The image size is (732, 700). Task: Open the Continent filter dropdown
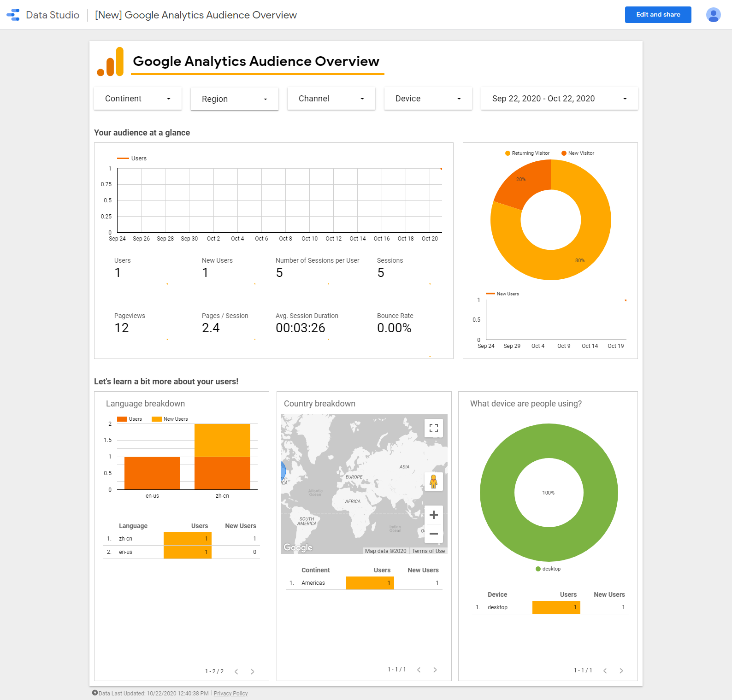click(138, 99)
